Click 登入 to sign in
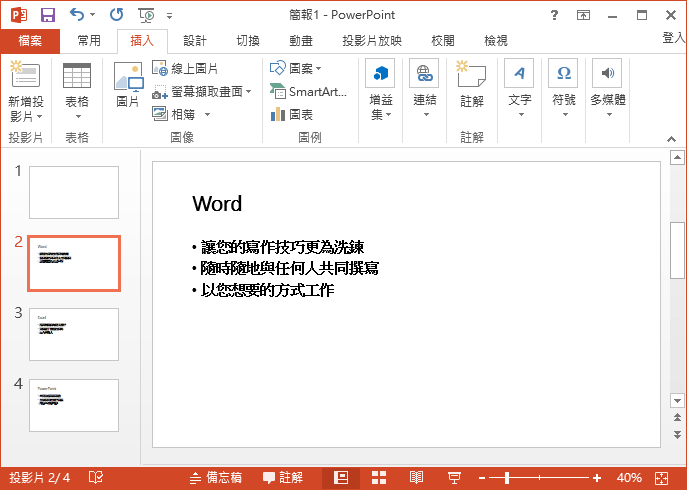Screen dimensions: 687x490 coord(674,38)
